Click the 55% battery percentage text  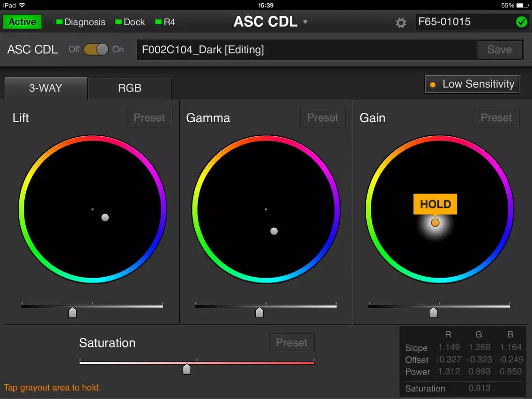click(508, 5)
